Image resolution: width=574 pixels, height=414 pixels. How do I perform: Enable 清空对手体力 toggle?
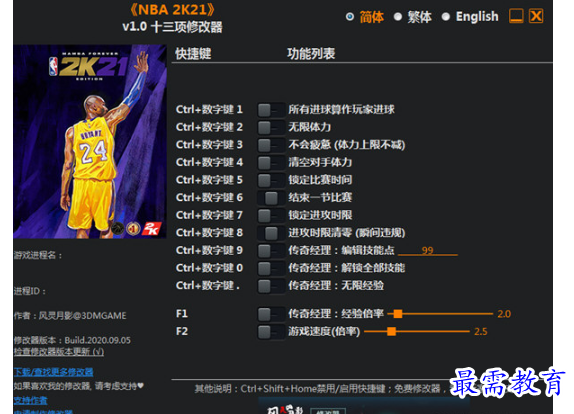pos(271,162)
